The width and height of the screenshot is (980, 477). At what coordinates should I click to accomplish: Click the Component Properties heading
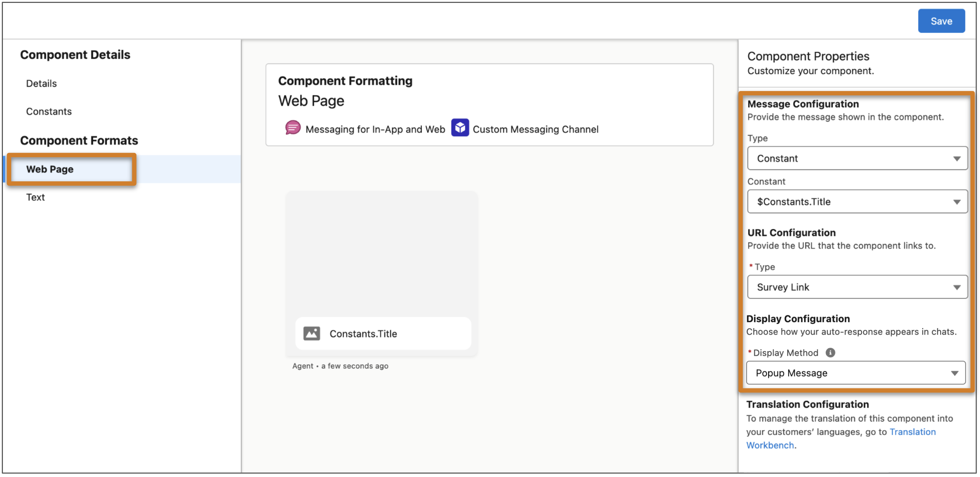[x=808, y=56]
